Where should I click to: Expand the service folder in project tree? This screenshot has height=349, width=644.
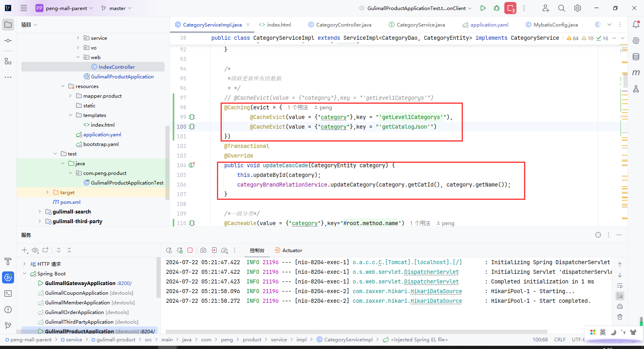78,38
